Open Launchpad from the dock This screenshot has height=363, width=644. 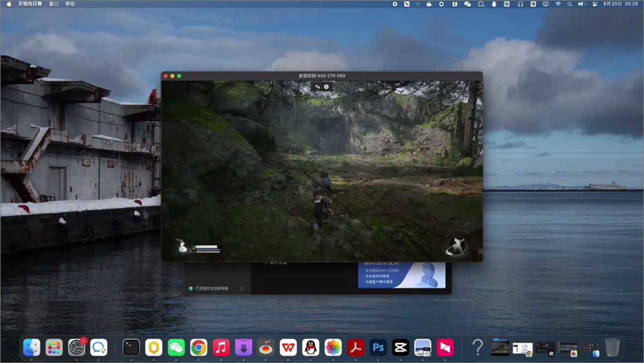54,347
